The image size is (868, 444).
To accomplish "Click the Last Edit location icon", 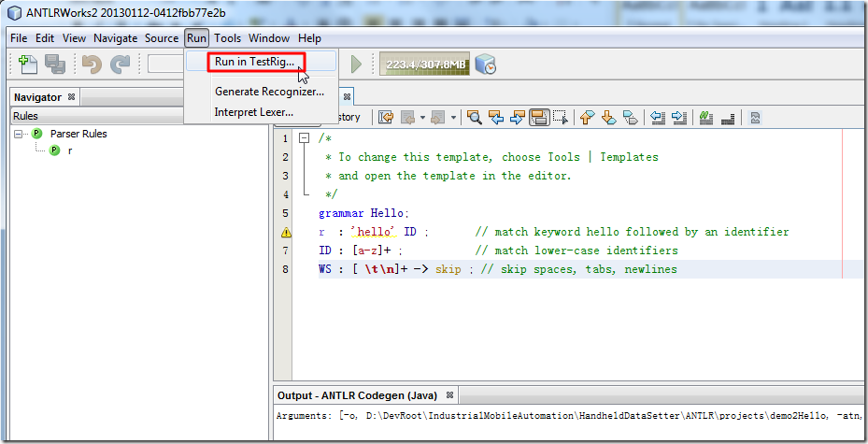I will [386, 117].
